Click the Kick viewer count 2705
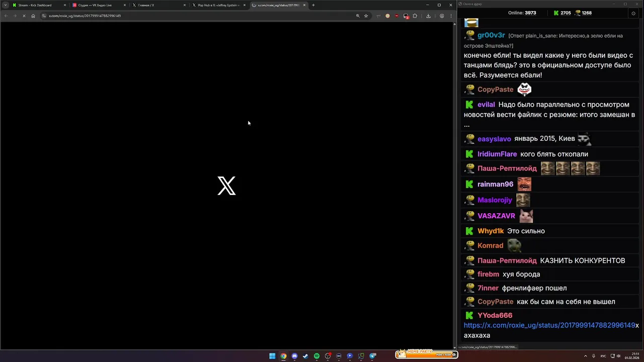 [x=562, y=13]
